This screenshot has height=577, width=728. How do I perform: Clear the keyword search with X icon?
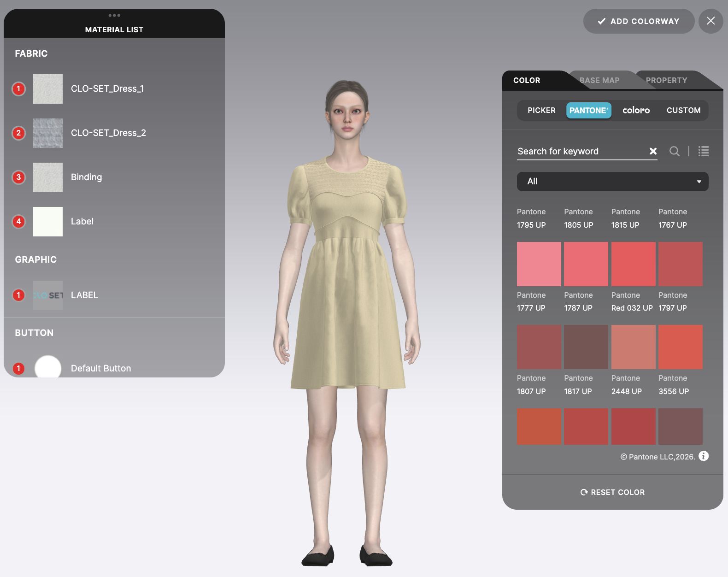(653, 151)
